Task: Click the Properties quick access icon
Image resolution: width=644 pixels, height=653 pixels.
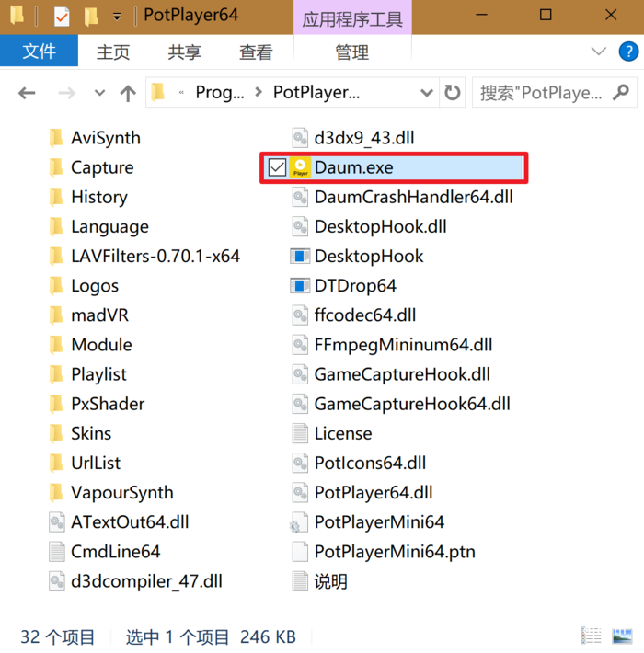Action: tap(62, 17)
